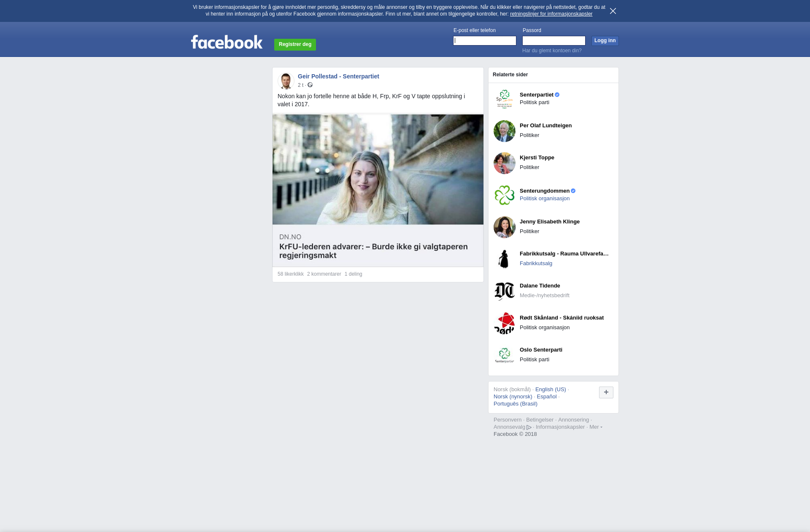Click the Fabrikkutsalg category link
Screen dimensions: 810x532
coord(536,263)
